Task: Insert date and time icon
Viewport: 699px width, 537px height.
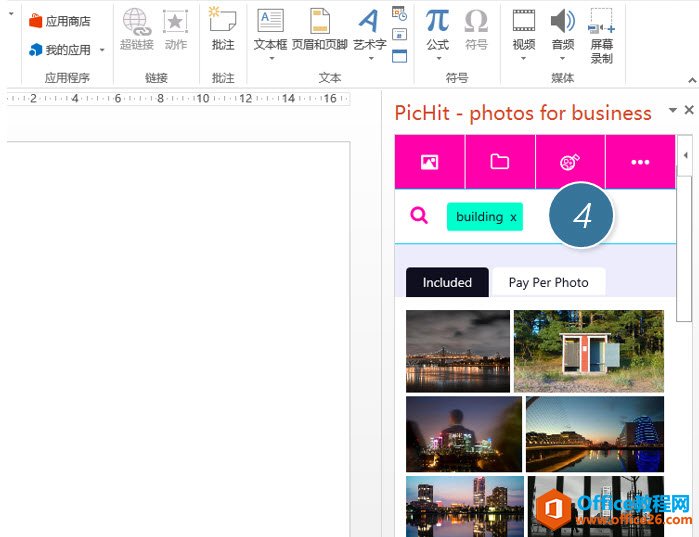Action: 399,13
